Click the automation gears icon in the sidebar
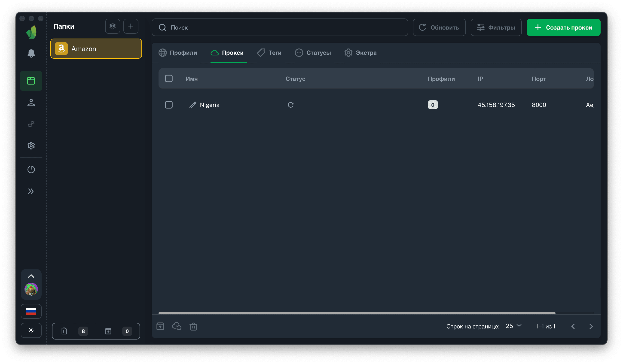The width and height of the screenshot is (623, 364). tap(31, 124)
